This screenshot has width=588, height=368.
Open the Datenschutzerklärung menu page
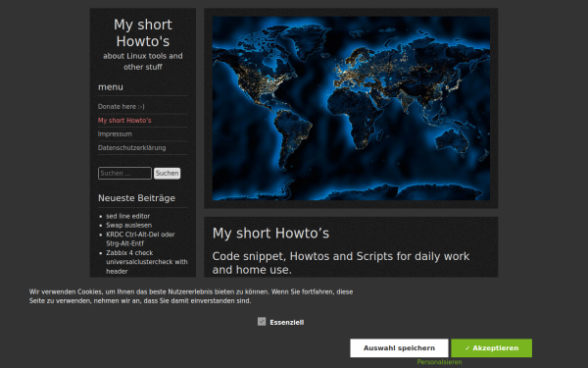131,148
